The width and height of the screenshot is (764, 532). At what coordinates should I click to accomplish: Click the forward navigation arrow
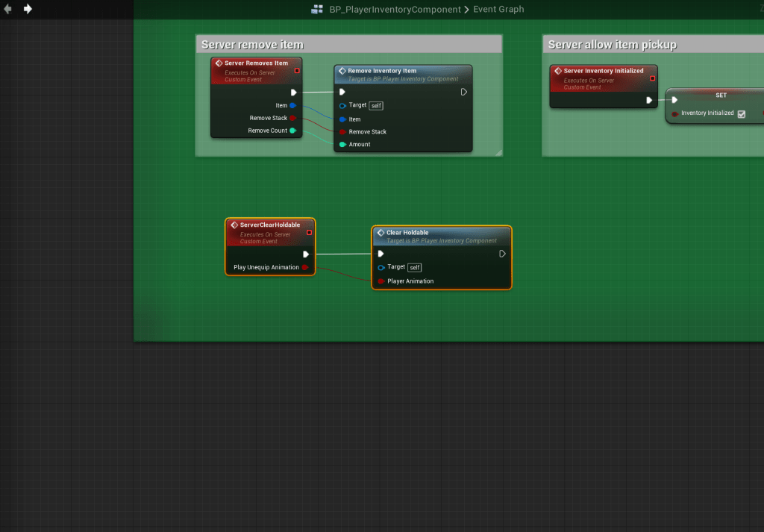click(x=28, y=9)
